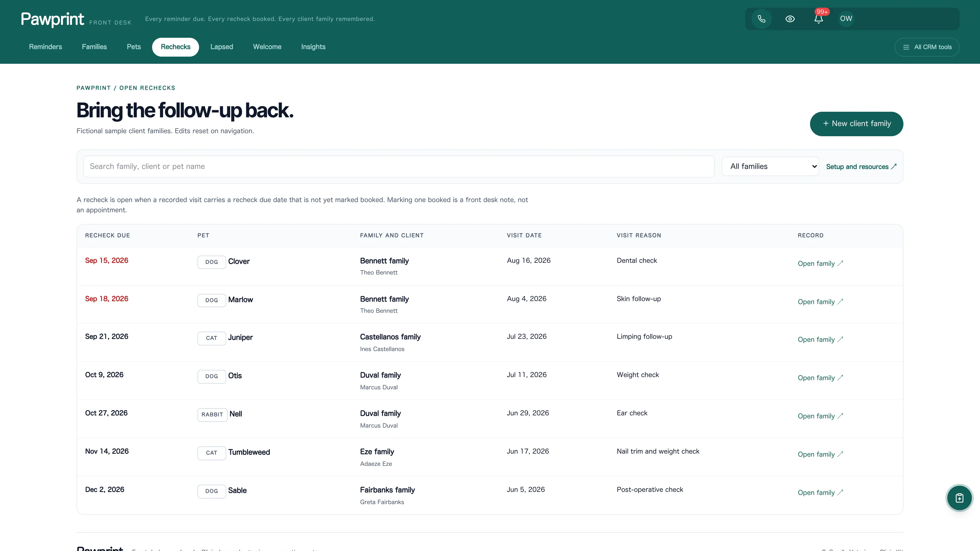Switch to Families tab

(94, 47)
